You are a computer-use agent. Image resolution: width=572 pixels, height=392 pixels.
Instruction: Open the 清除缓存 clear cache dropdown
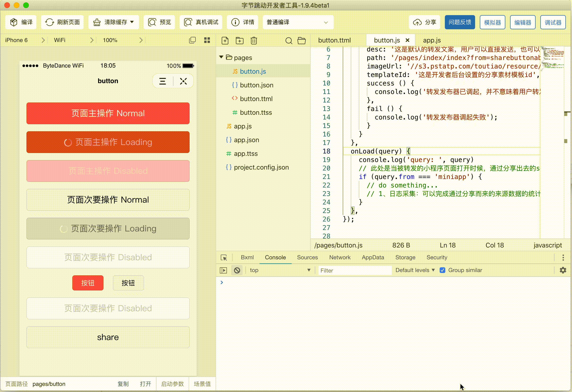click(113, 22)
